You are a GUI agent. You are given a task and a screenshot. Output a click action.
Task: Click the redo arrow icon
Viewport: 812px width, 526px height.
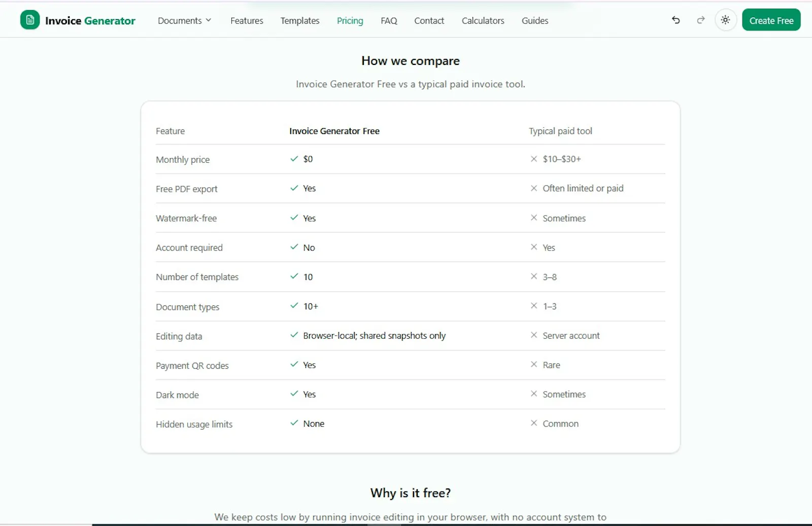pyautogui.click(x=701, y=20)
